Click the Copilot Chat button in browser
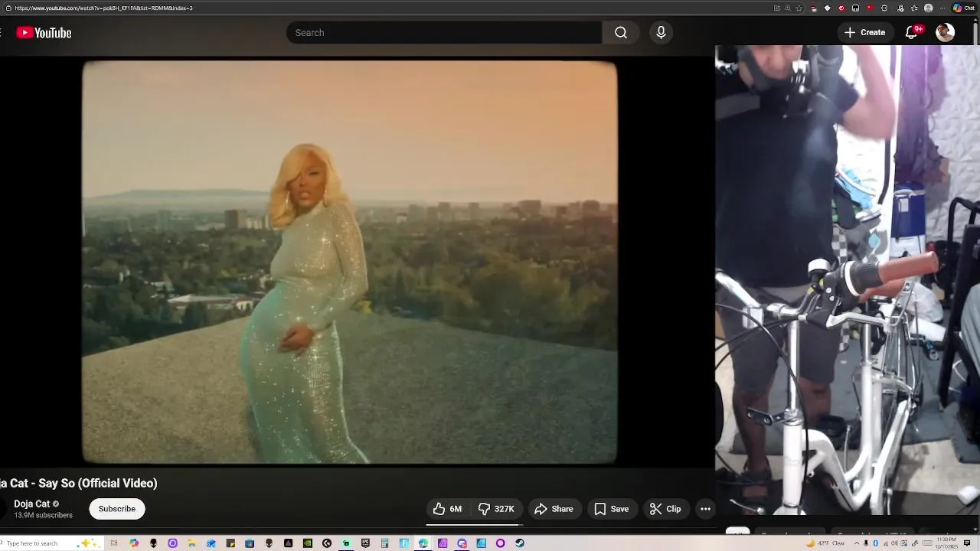The height and width of the screenshot is (551, 980). point(964,8)
